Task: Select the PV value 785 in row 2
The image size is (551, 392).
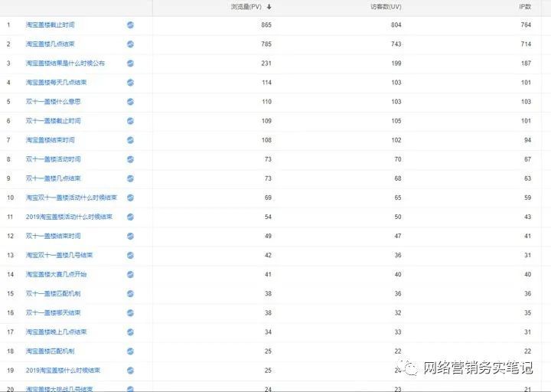Action: coord(266,44)
